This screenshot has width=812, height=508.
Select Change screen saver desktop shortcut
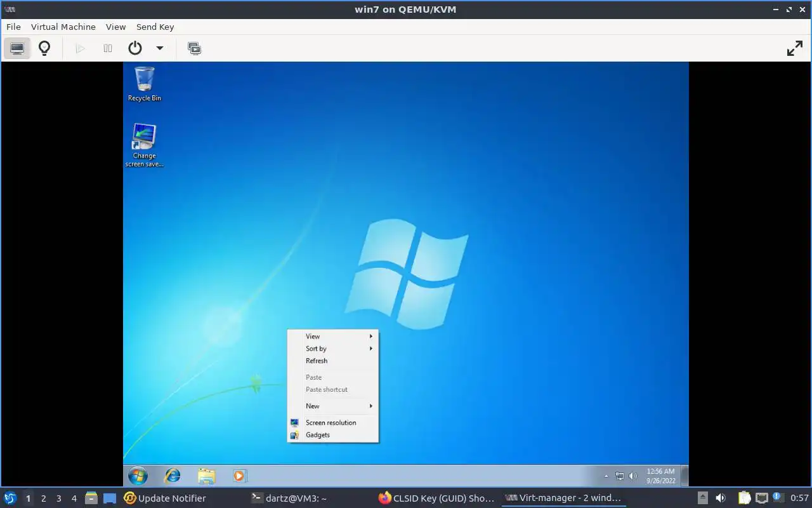144,145
